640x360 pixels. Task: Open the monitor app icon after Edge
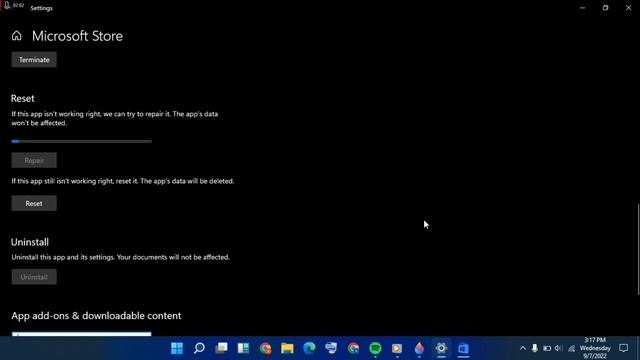(331, 348)
